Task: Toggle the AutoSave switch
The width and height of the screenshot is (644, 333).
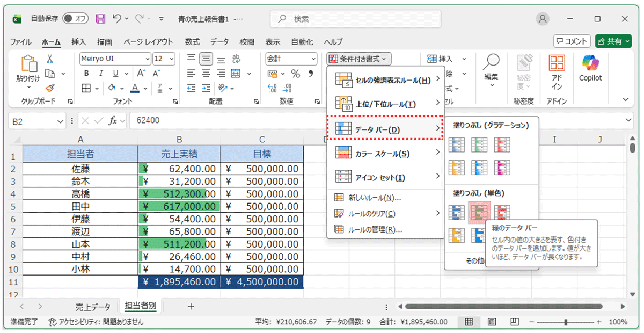Action: (x=75, y=19)
